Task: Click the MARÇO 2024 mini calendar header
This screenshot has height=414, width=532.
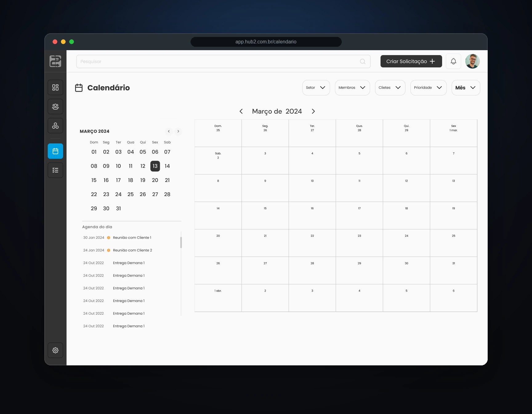Action: [x=95, y=131]
